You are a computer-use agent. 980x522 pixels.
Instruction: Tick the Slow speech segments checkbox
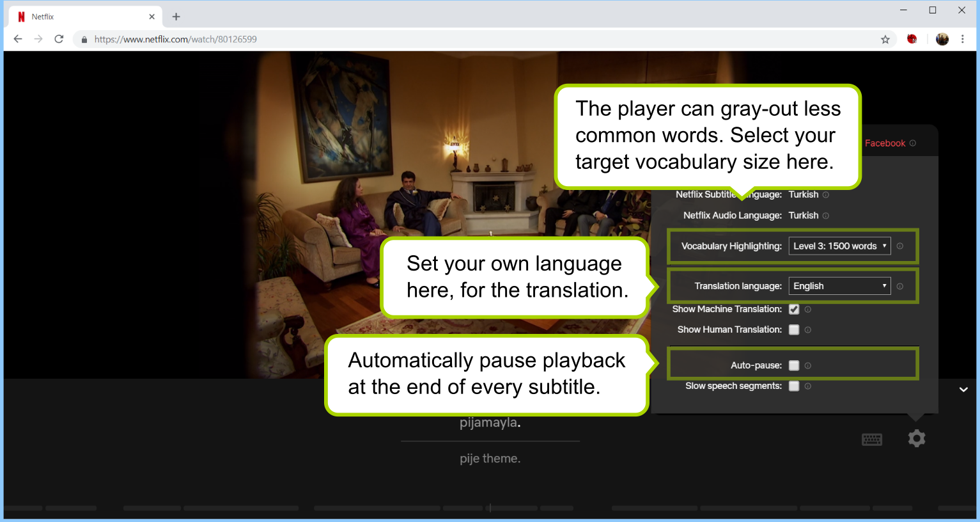pyautogui.click(x=794, y=386)
